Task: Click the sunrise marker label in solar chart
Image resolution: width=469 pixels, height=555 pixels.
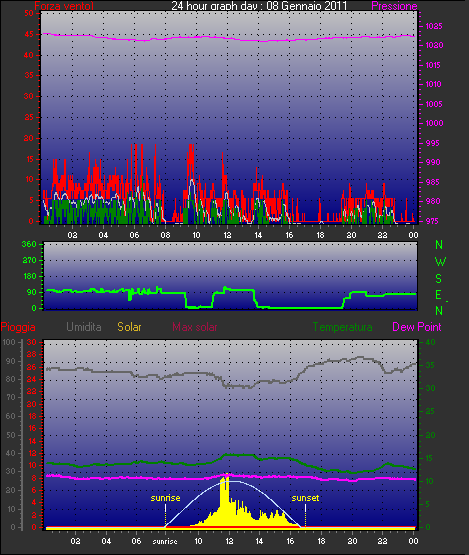Action: tap(165, 498)
